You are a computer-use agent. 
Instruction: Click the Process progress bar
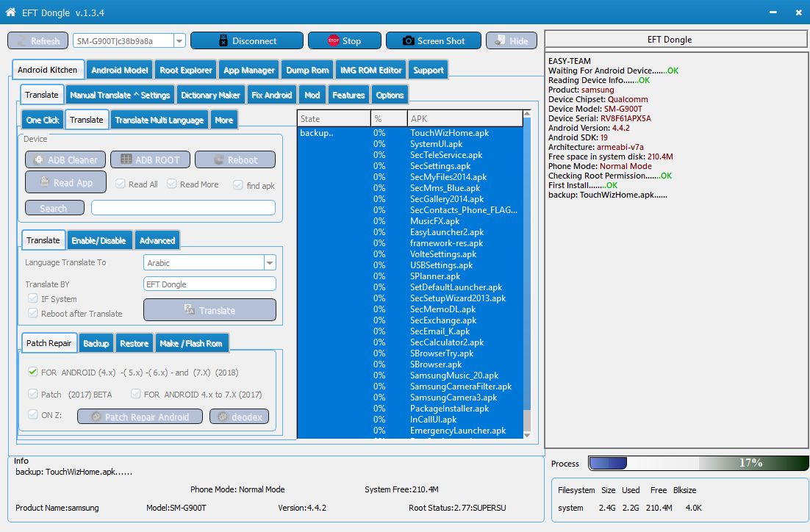[x=698, y=463]
